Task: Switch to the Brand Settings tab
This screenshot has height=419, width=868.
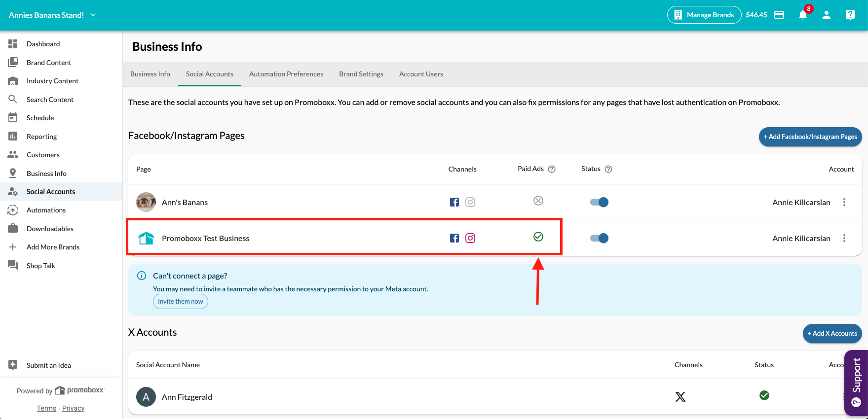Action: point(361,74)
